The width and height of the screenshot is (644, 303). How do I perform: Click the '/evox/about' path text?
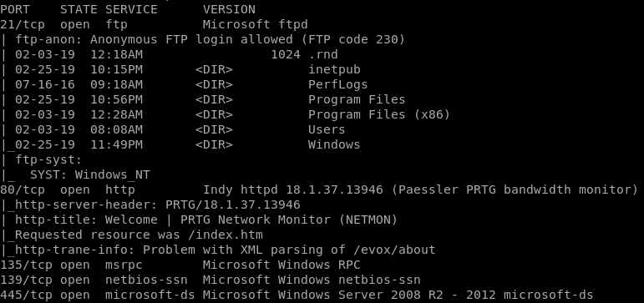tap(394, 250)
